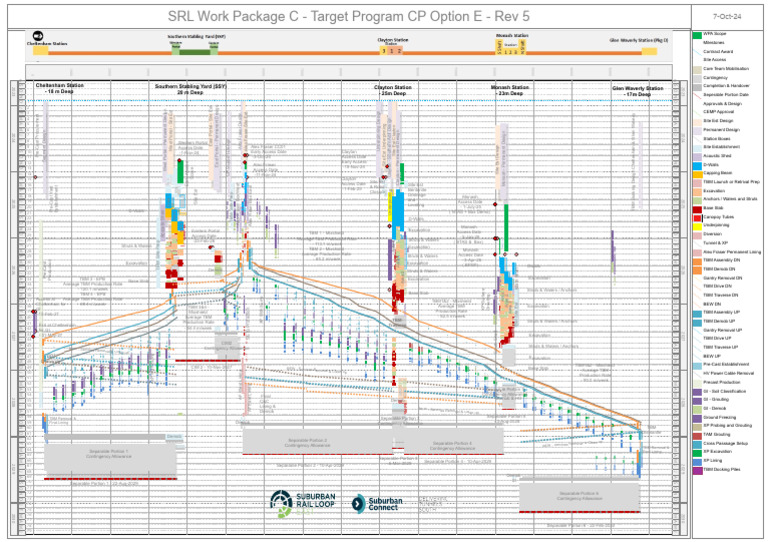Select the Underpinning yellow legend swatch
Image resolution: width=768 pixels, height=542 pixels.
click(697, 226)
